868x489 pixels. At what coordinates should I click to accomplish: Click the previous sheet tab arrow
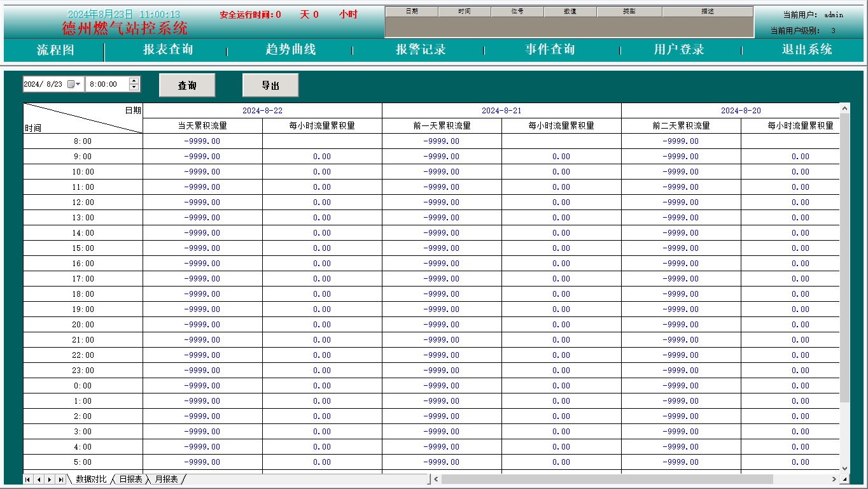(39, 479)
